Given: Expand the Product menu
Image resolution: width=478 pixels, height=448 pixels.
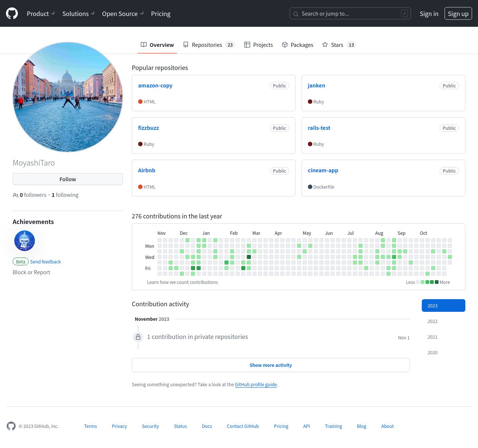Looking at the screenshot, I should 41,14.
